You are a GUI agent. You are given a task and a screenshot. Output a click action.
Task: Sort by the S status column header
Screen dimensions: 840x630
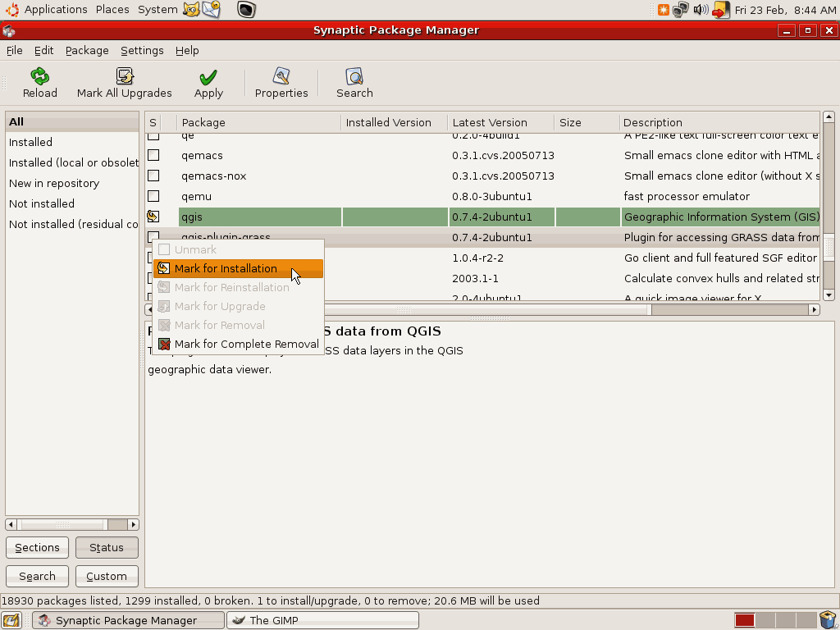tap(153, 123)
